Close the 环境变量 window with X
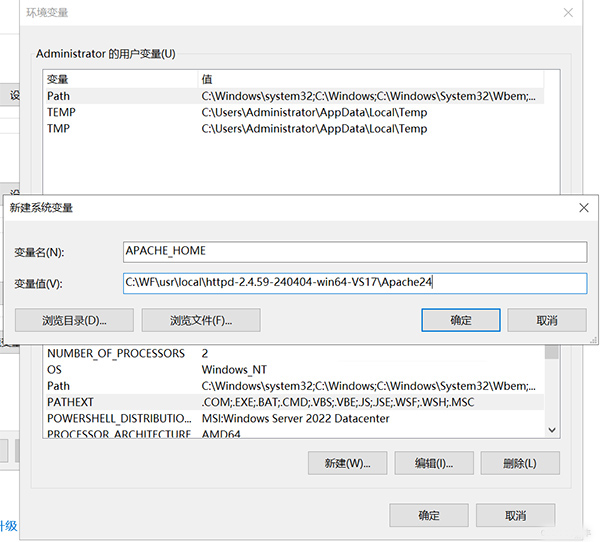The image size is (600, 542). click(568, 13)
